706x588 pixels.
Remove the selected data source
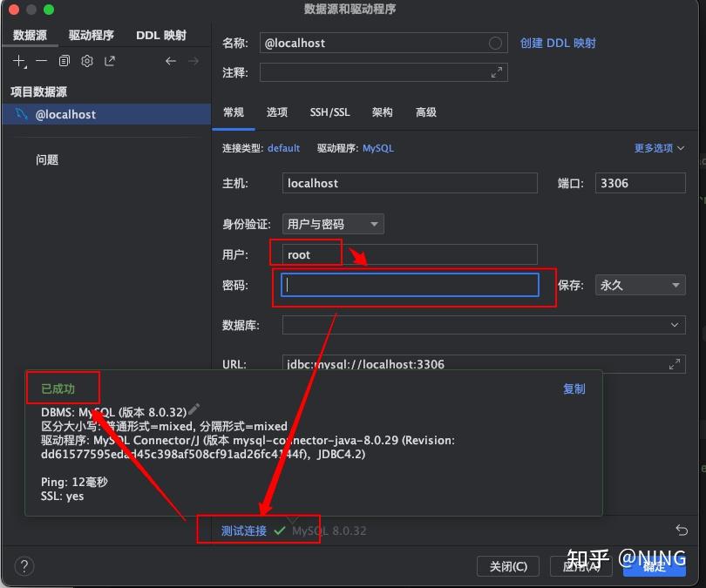tap(42, 61)
